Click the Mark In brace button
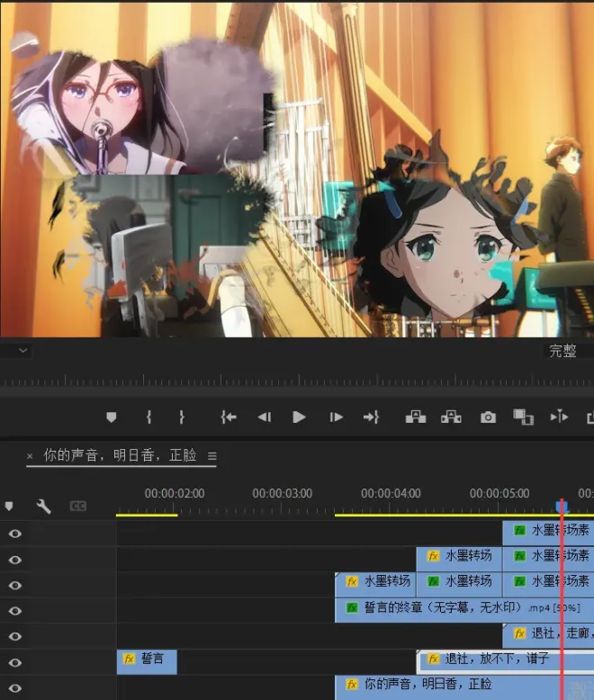The height and width of the screenshot is (700, 594). click(148, 417)
